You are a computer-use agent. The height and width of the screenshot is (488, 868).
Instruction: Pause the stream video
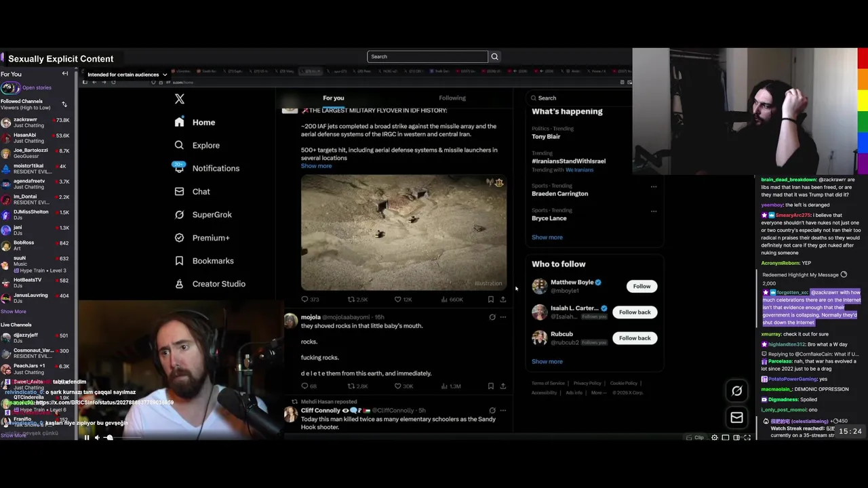point(87,438)
